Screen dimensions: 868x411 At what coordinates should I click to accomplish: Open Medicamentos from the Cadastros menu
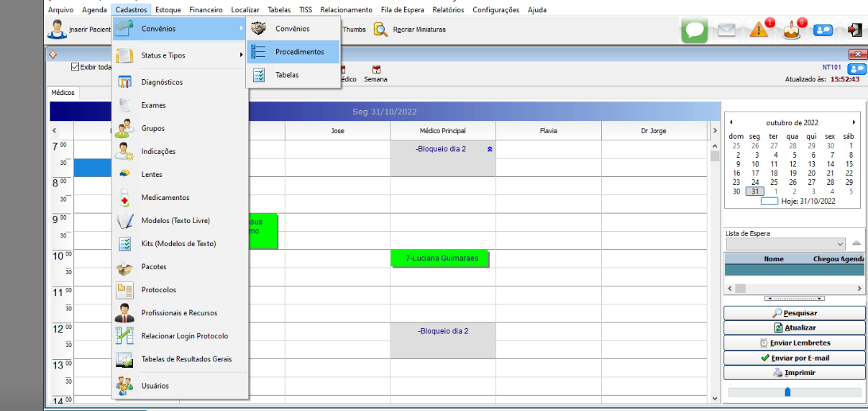(x=165, y=198)
